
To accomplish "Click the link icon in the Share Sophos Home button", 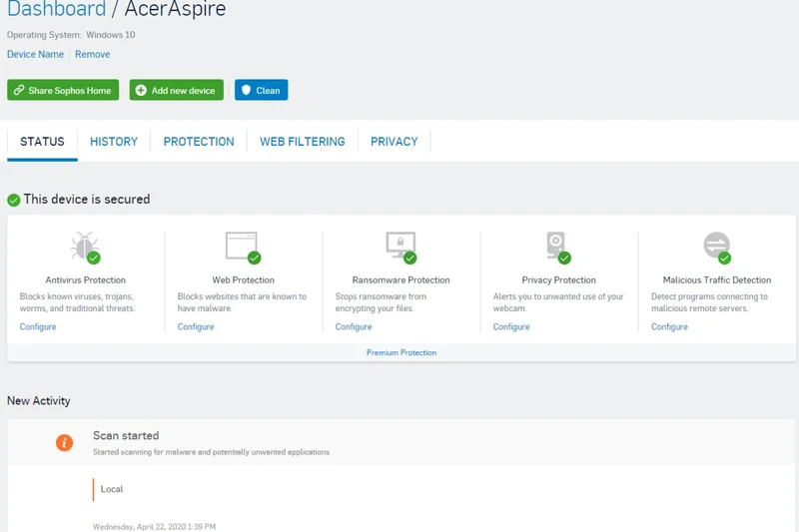I will 19,90.
